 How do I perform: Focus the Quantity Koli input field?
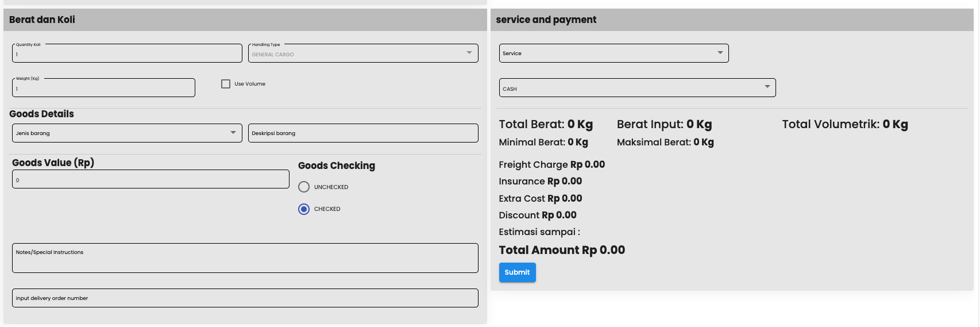(126, 54)
